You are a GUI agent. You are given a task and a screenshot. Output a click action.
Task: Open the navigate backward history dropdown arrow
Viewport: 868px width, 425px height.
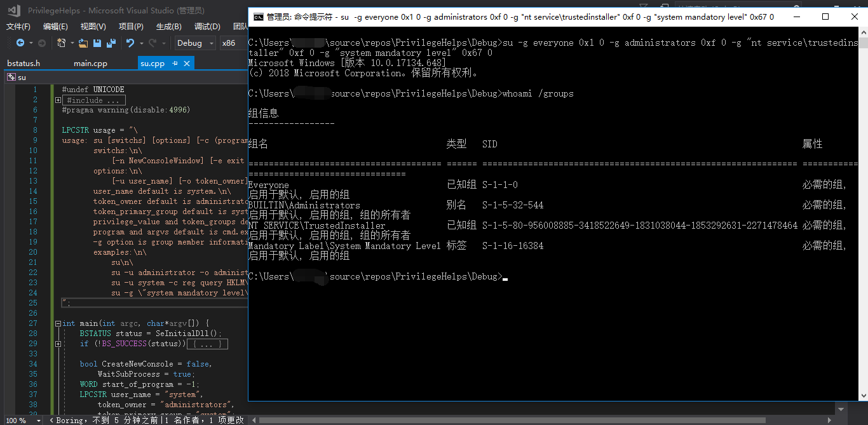[30, 43]
